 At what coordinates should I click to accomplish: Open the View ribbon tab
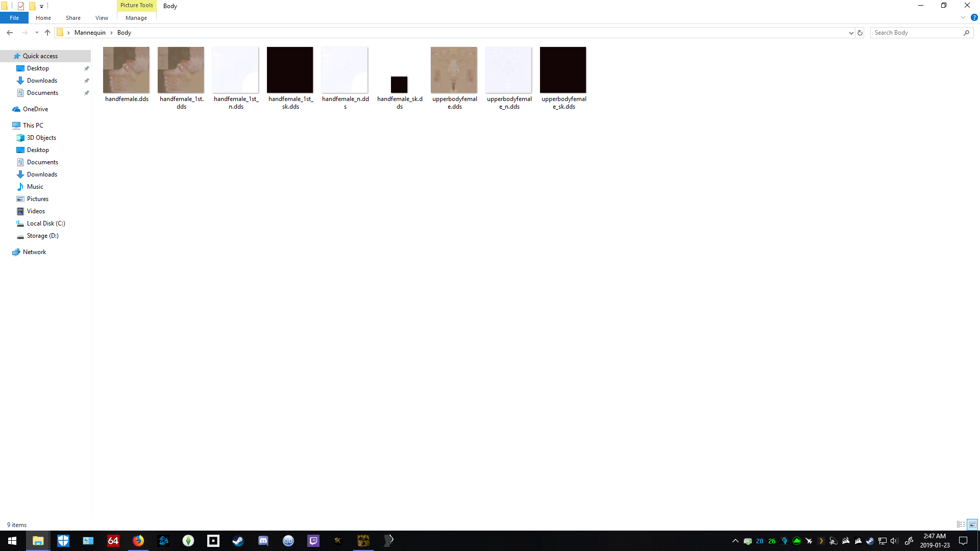pos(102,18)
